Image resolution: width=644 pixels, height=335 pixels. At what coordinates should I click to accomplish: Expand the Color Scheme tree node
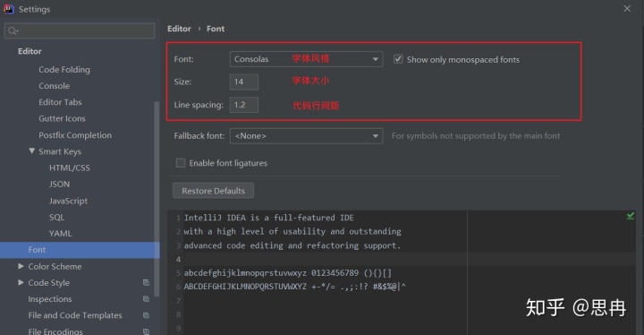tap(21, 266)
